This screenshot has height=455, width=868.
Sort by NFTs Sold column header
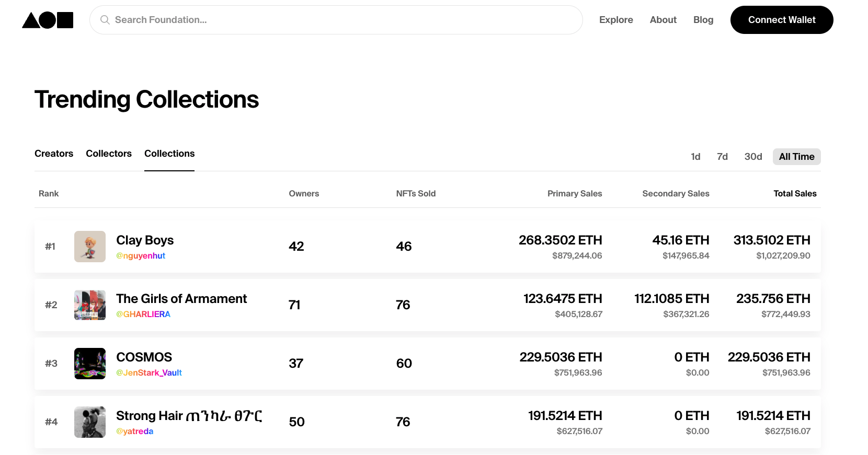point(416,193)
